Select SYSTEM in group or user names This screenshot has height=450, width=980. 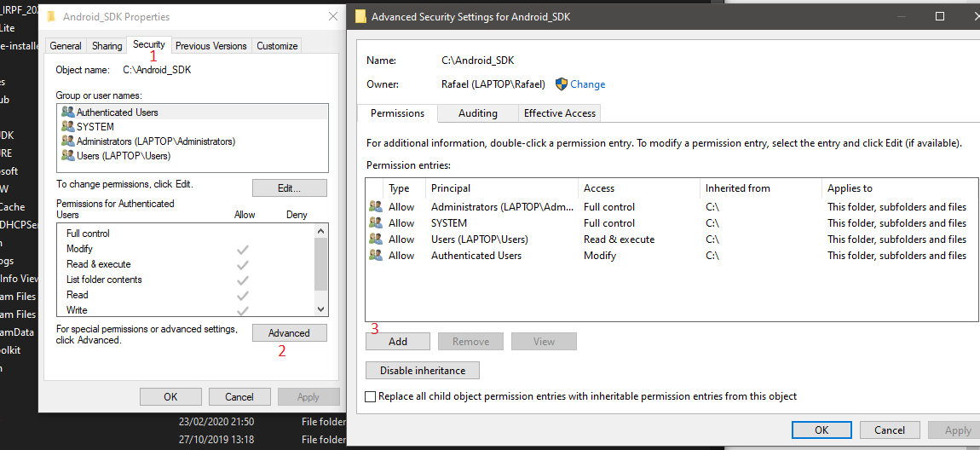193,127
